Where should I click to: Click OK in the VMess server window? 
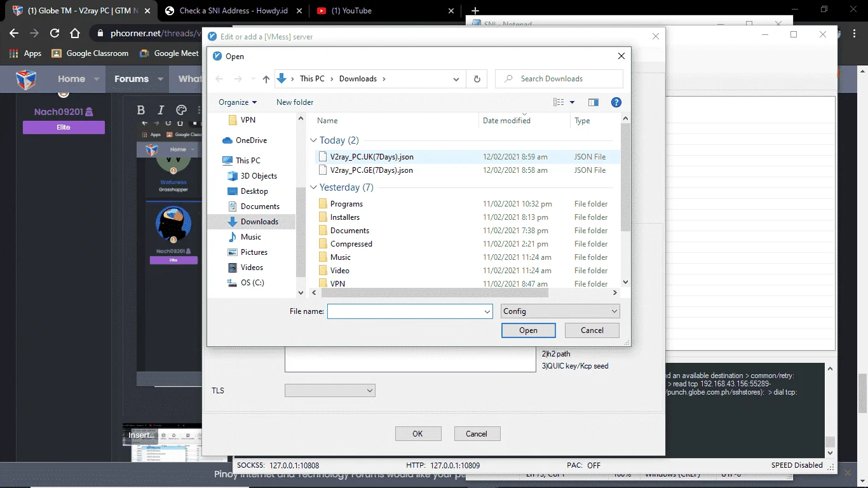click(x=417, y=434)
